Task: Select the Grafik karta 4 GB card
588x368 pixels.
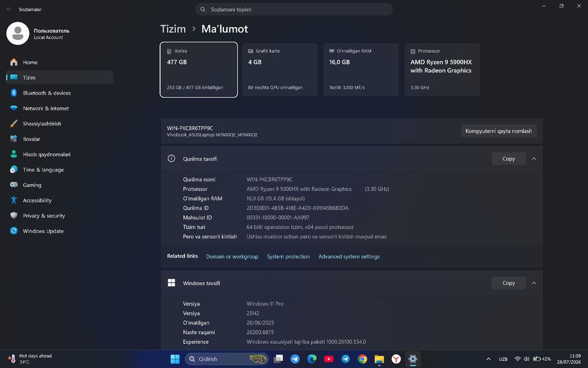Action: click(280, 69)
